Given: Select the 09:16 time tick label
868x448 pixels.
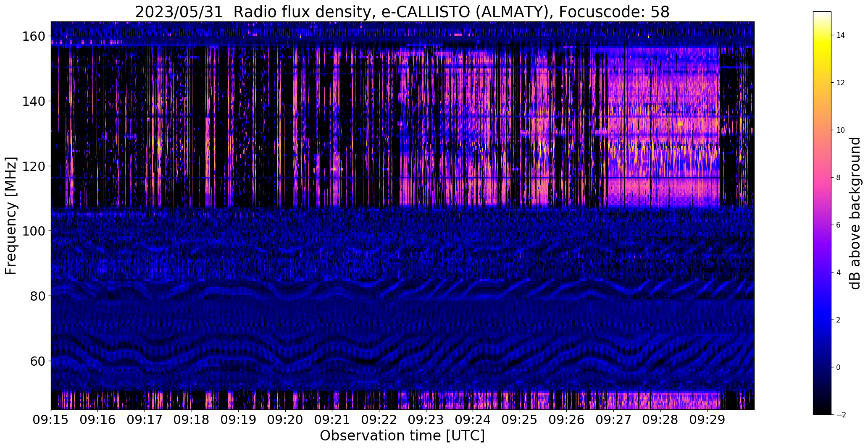Looking at the screenshot, I should click(97, 419).
